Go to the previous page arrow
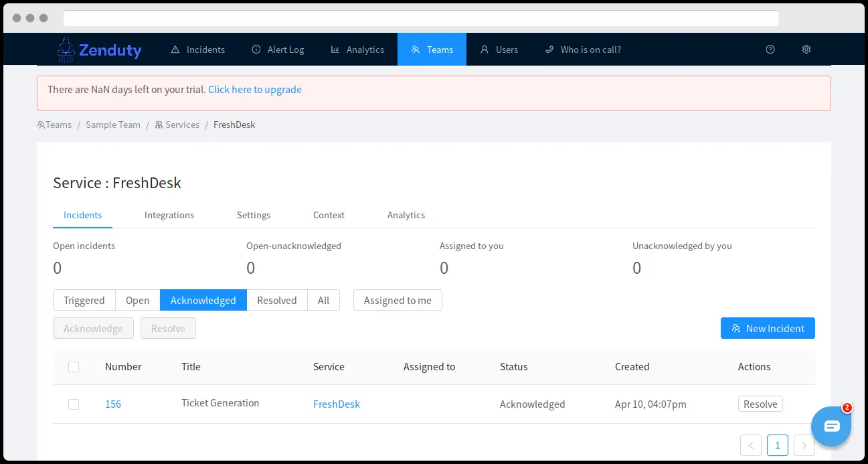This screenshot has width=868, height=464. coord(751,445)
